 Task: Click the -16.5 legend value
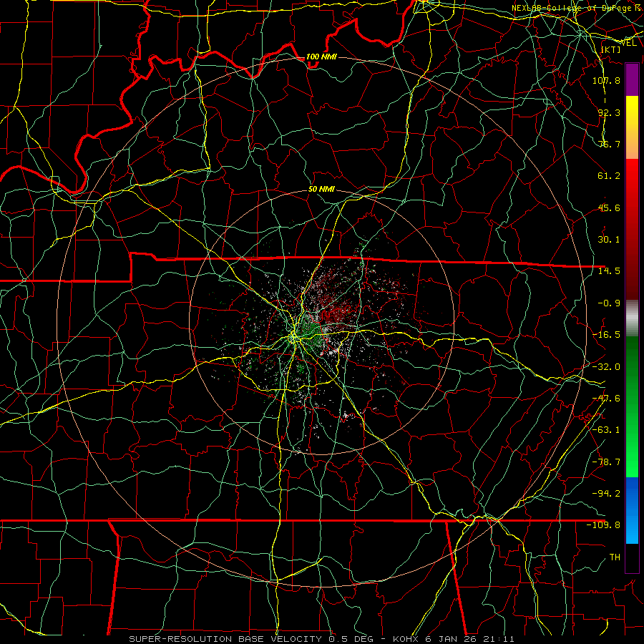(x=606, y=335)
